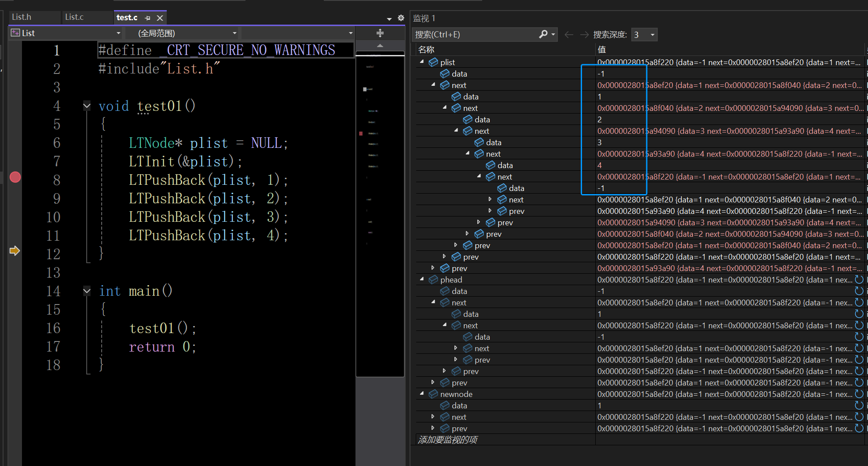
Task: Click the LTInit(&plist); code line
Action: (x=185, y=161)
